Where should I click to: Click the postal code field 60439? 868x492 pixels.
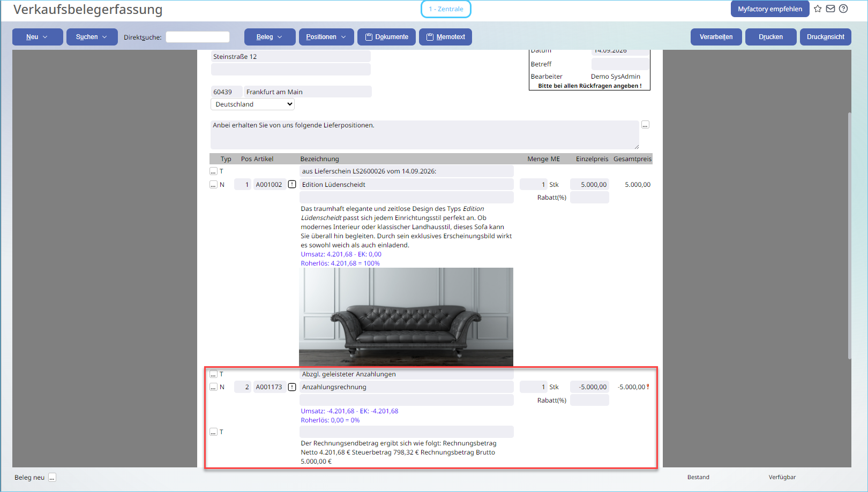(226, 92)
